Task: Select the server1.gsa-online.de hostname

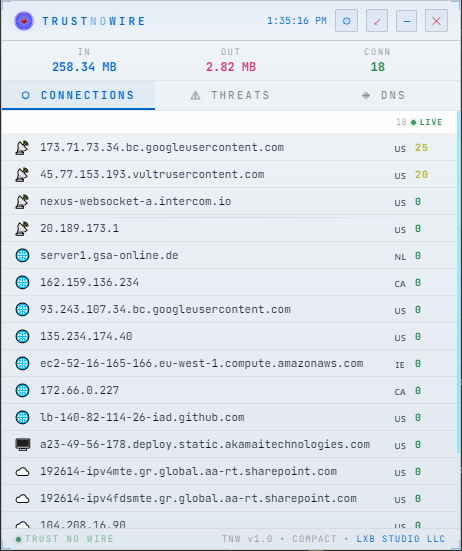Action: coord(109,255)
